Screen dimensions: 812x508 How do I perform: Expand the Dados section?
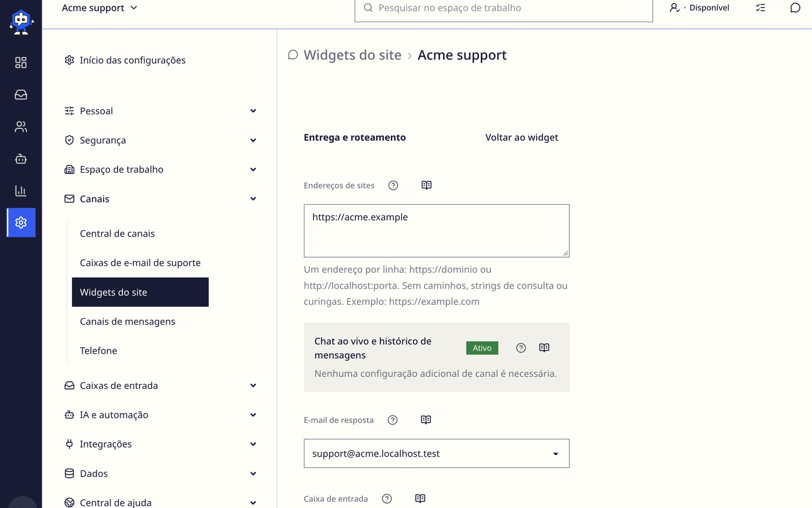[161, 474]
